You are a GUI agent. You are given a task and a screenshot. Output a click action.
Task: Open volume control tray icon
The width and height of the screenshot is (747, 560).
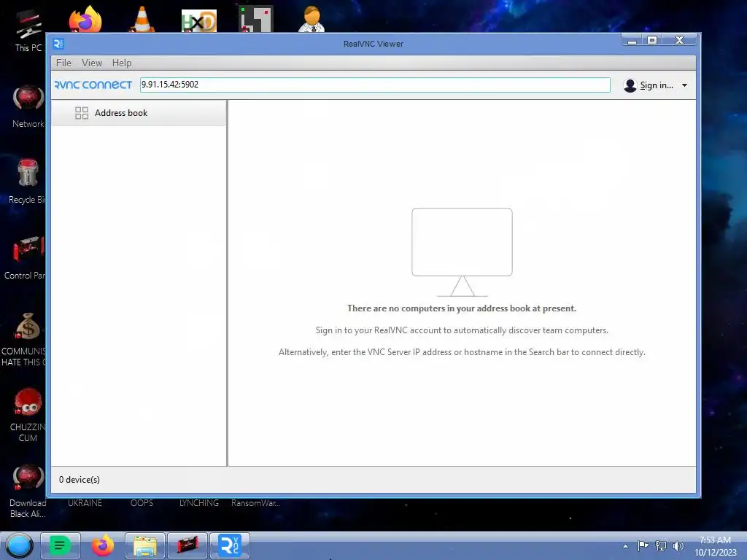coord(678,545)
